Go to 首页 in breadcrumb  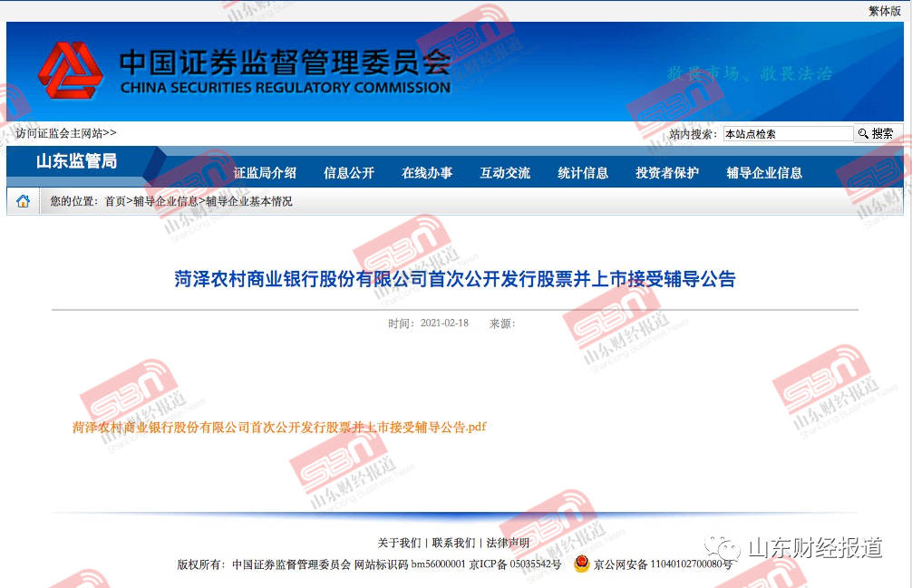(115, 201)
